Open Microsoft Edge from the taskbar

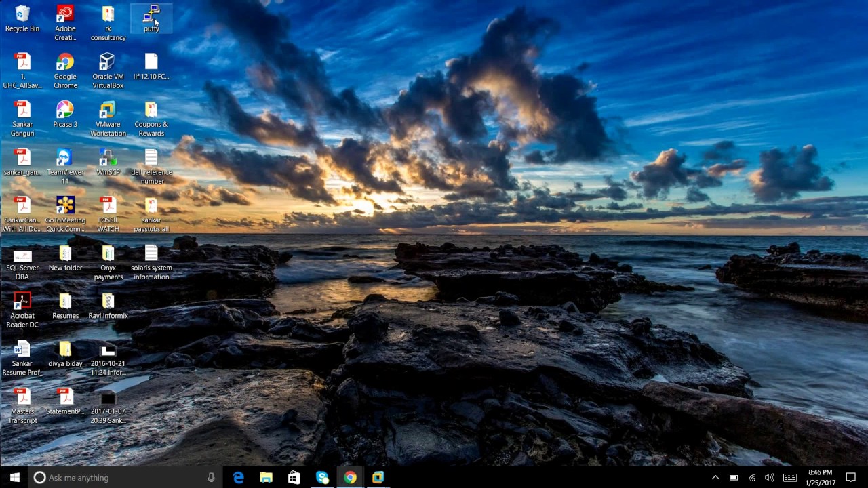[238, 478]
